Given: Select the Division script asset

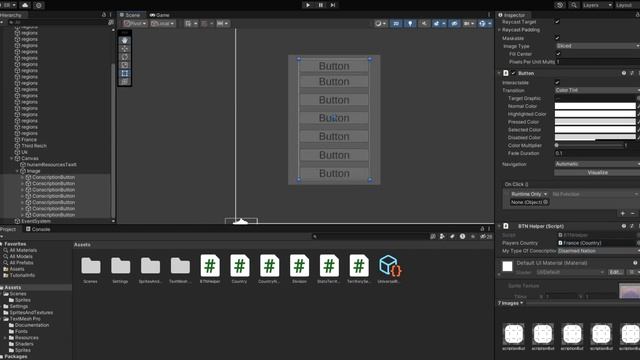Looking at the screenshot, I should pos(299,269).
